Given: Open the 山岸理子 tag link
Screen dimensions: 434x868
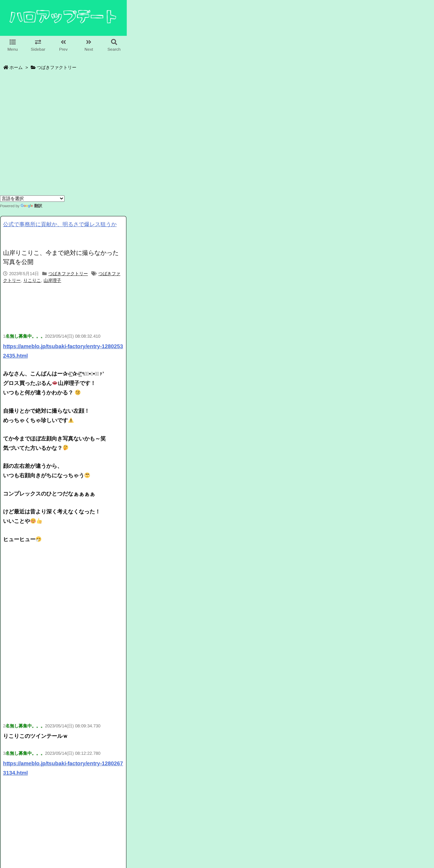Looking at the screenshot, I should click(52, 280).
